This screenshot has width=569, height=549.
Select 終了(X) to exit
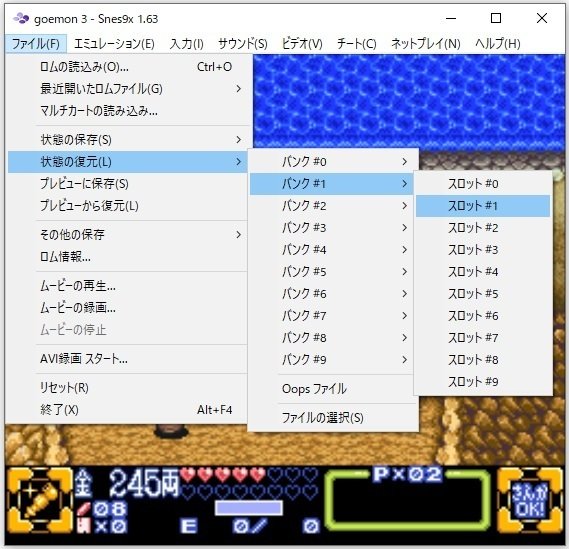pyautogui.click(x=127, y=410)
